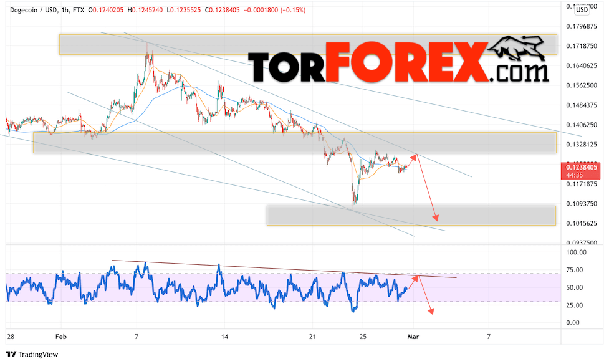The image size is (609, 364).
Task: Click the 0.1406250 price axis label
Action: (582, 125)
